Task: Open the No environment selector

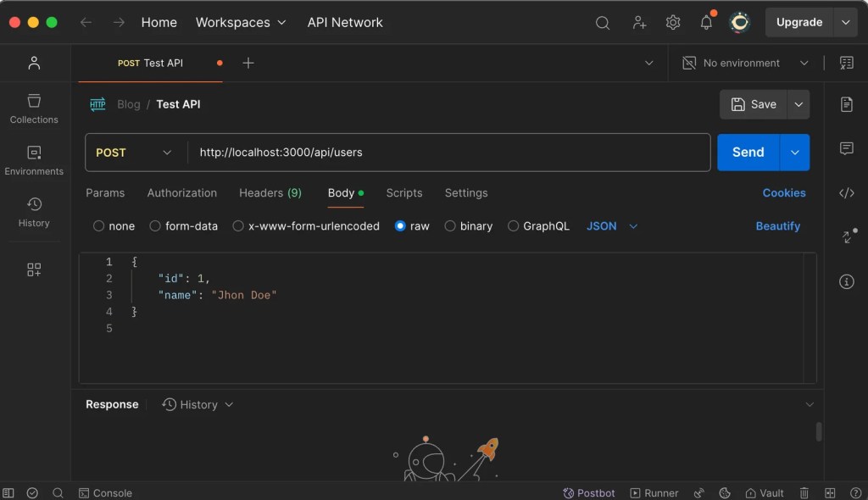Action: (745, 63)
